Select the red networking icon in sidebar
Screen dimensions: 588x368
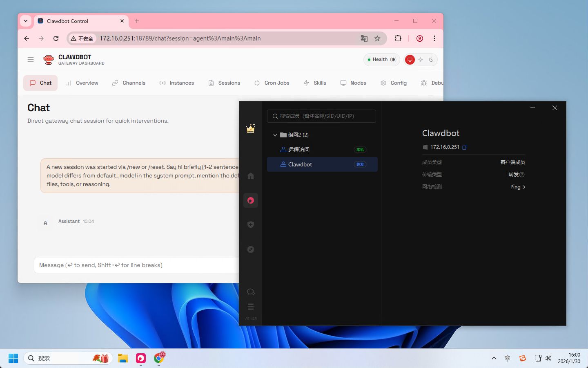(x=251, y=200)
